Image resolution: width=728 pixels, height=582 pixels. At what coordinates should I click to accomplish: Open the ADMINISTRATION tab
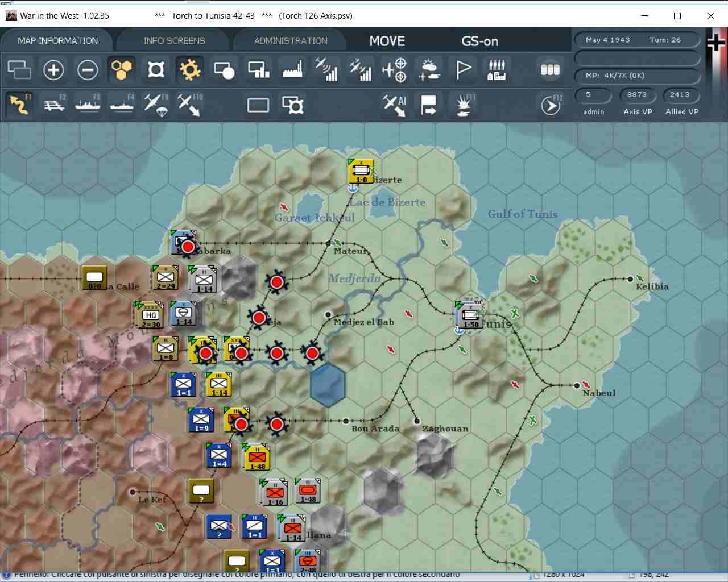click(291, 41)
